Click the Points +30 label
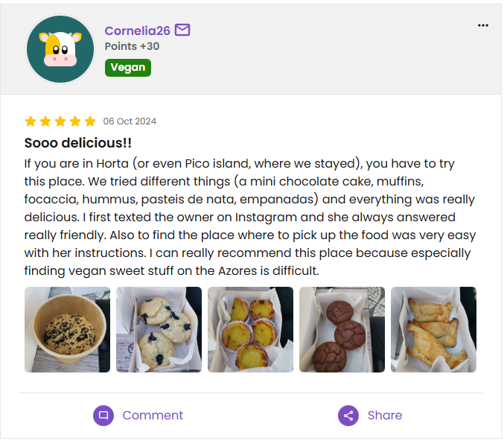 click(132, 46)
